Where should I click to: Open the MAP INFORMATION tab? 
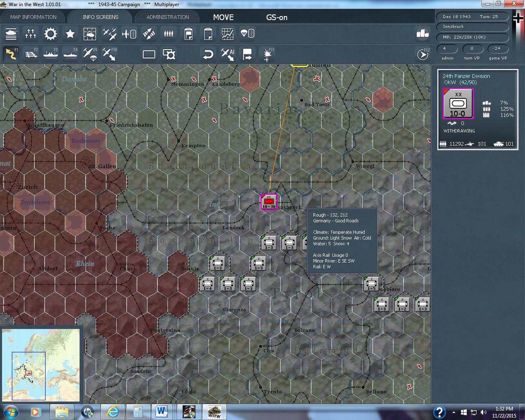pyautogui.click(x=33, y=17)
